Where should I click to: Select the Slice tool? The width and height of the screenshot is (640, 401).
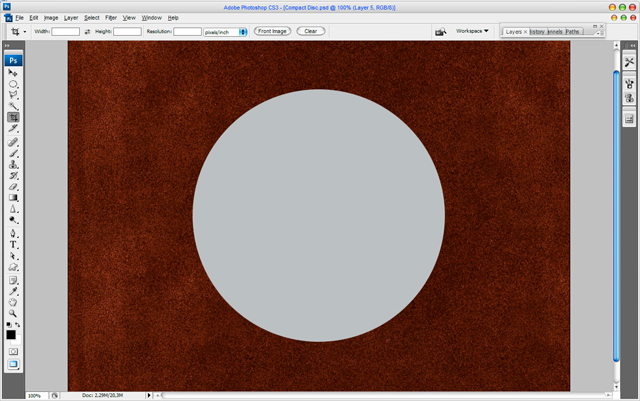(13, 129)
